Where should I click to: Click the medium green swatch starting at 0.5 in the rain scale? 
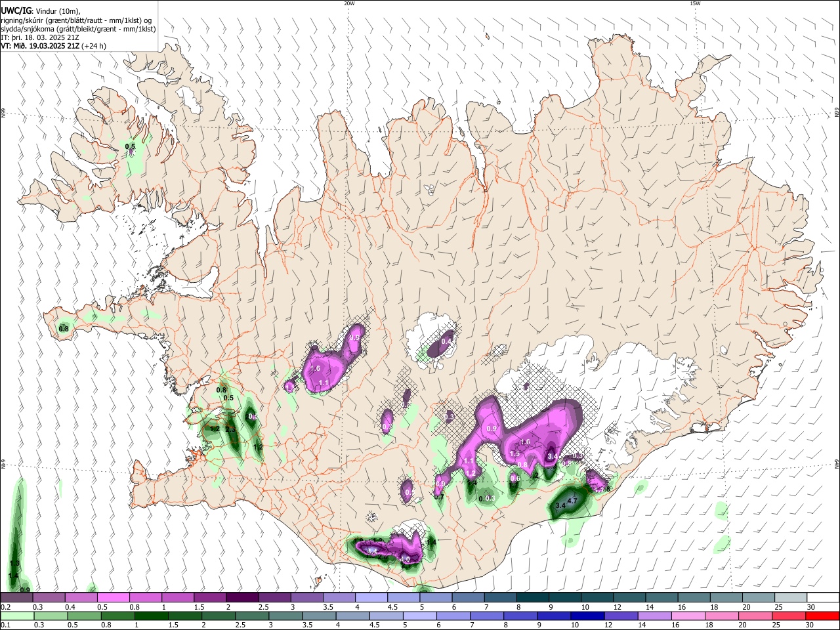point(84,616)
